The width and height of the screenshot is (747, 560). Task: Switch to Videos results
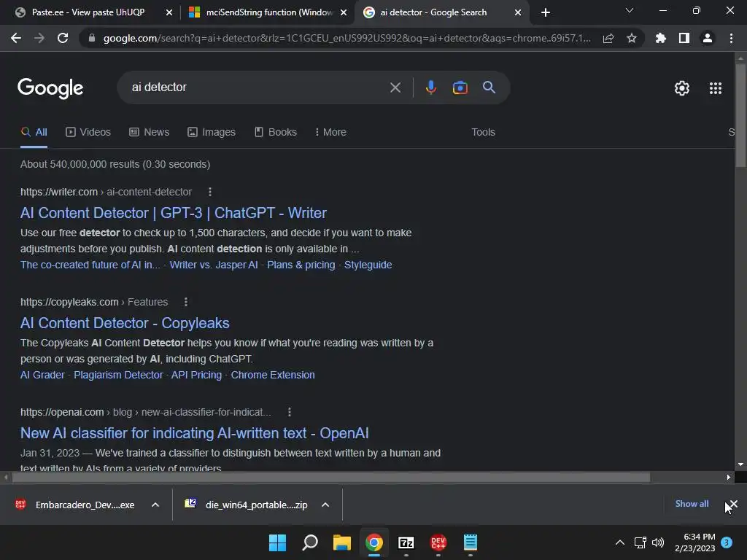88,132
